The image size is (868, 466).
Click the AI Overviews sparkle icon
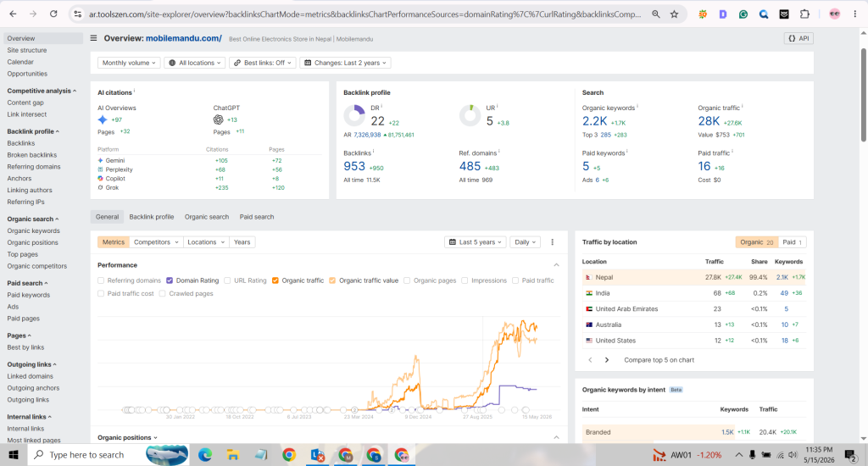point(103,119)
